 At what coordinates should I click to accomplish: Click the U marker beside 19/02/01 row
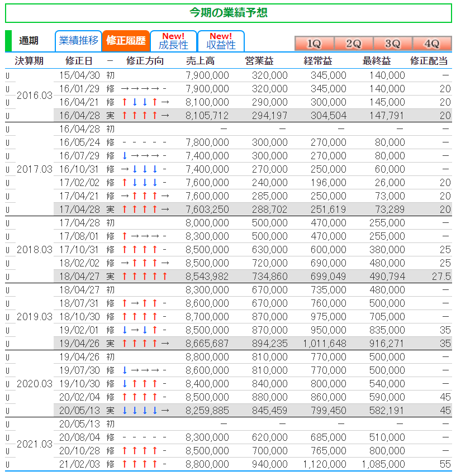[x=8, y=330]
